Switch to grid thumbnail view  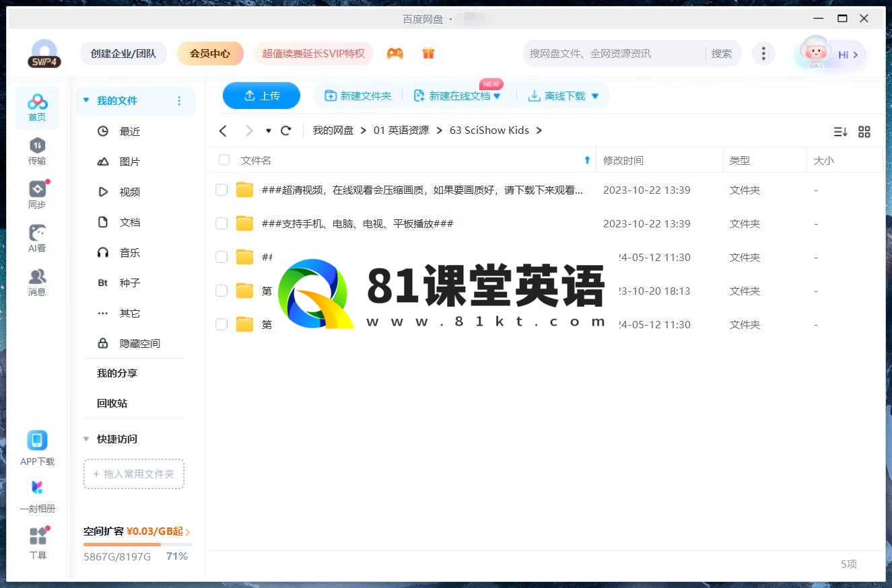(x=864, y=132)
